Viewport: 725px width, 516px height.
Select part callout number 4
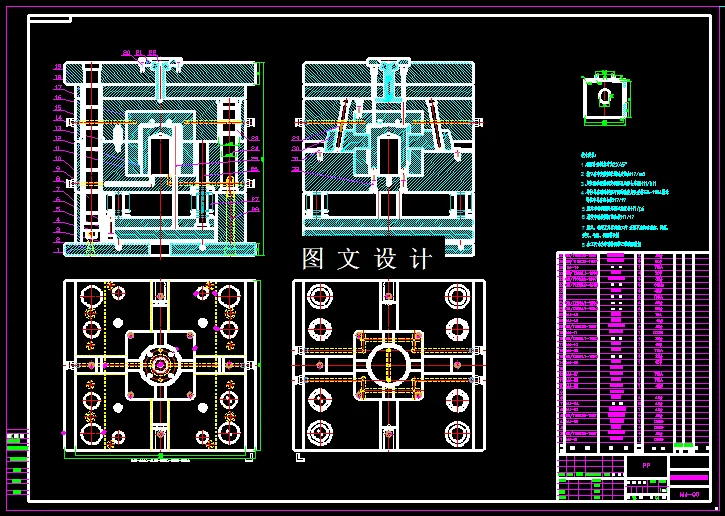[x=58, y=220]
